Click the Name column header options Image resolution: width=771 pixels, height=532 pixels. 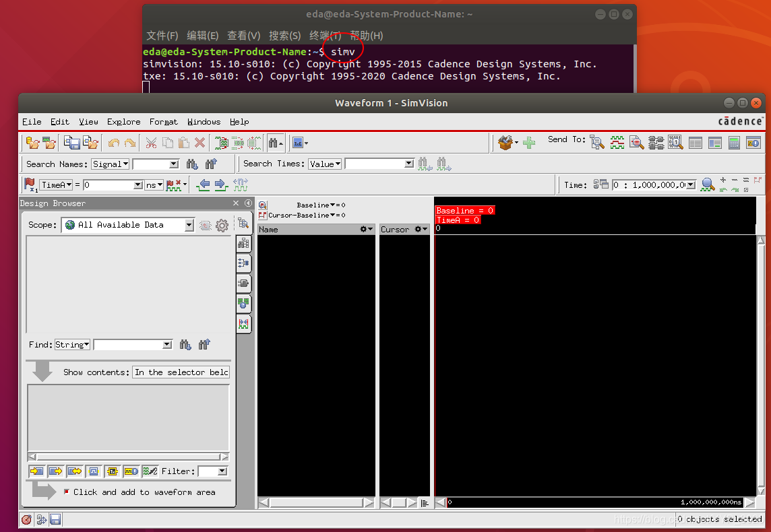tap(367, 230)
